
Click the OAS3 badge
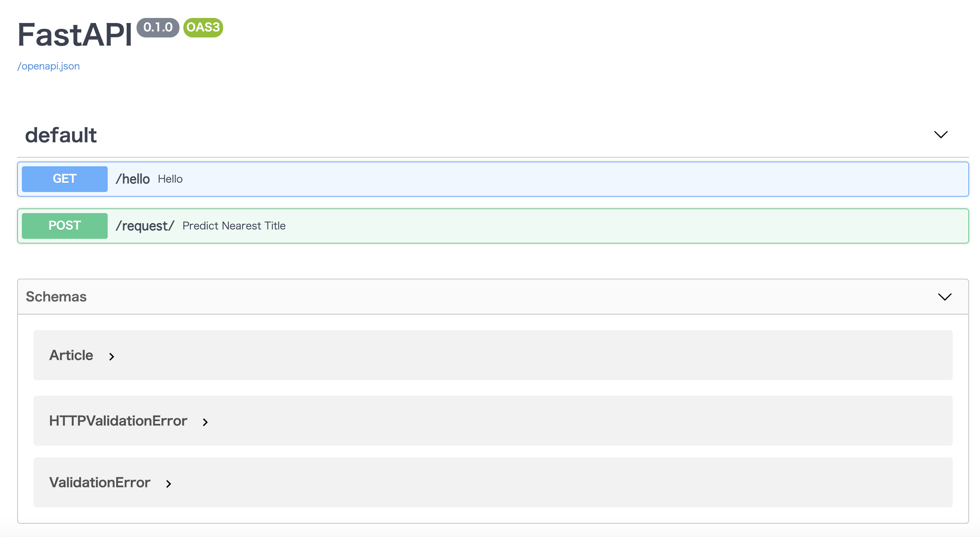pyautogui.click(x=203, y=28)
